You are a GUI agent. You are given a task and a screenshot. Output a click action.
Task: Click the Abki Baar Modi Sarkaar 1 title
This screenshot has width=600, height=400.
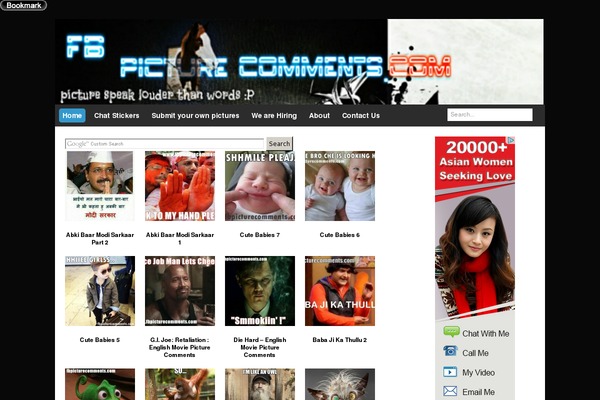[x=180, y=238]
